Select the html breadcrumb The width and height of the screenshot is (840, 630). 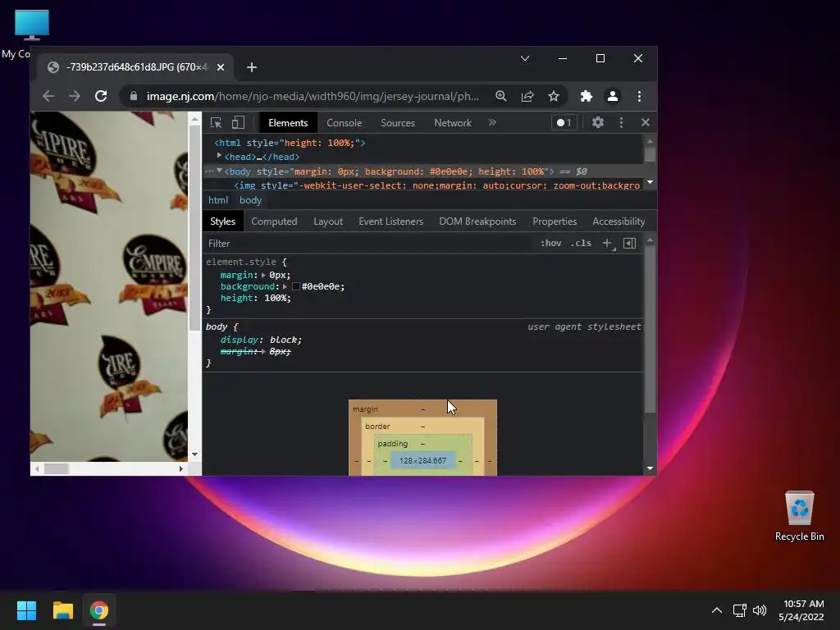click(x=218, y=200)
